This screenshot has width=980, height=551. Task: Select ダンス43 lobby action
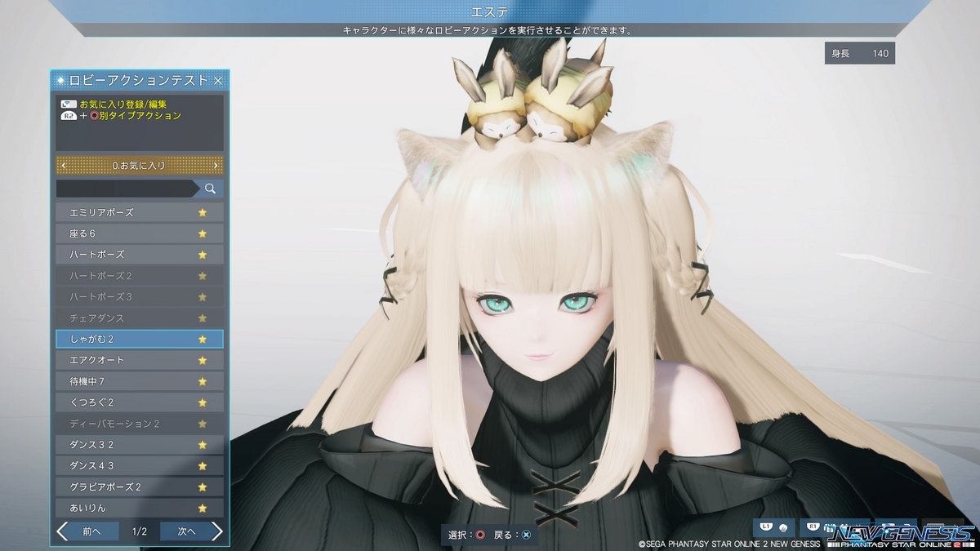pyautogui.click(x=140, y=466)
